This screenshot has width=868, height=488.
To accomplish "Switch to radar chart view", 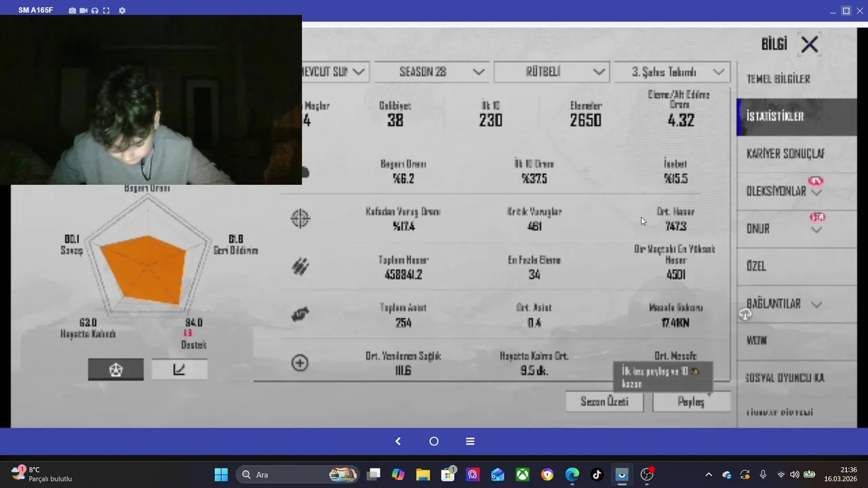I will (115, 369).
